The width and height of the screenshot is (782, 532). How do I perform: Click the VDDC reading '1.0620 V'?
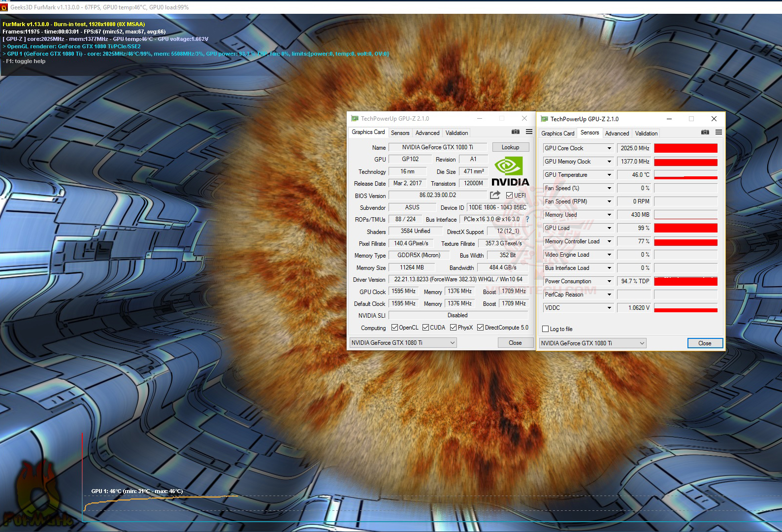pyautogui.click(x=634, y=308)
